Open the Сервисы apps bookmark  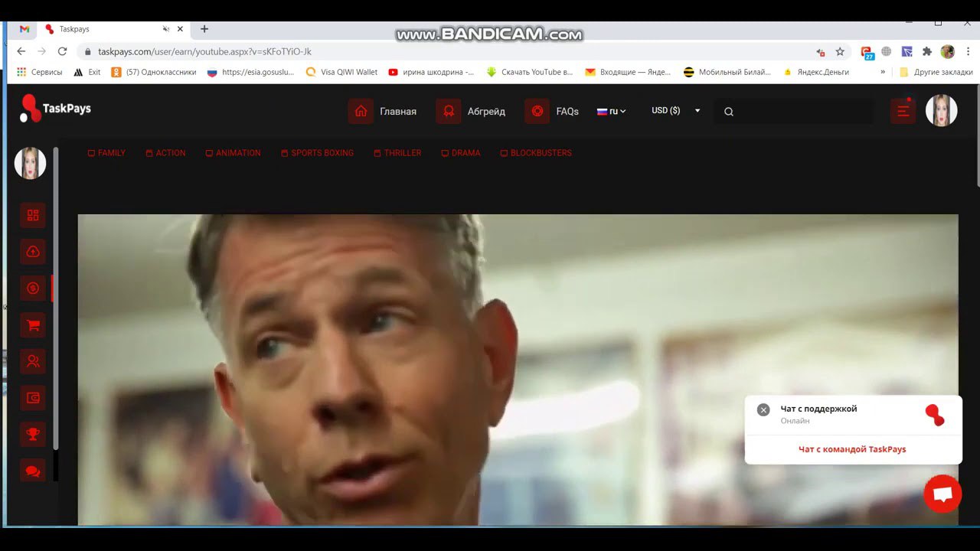(41, 72)
